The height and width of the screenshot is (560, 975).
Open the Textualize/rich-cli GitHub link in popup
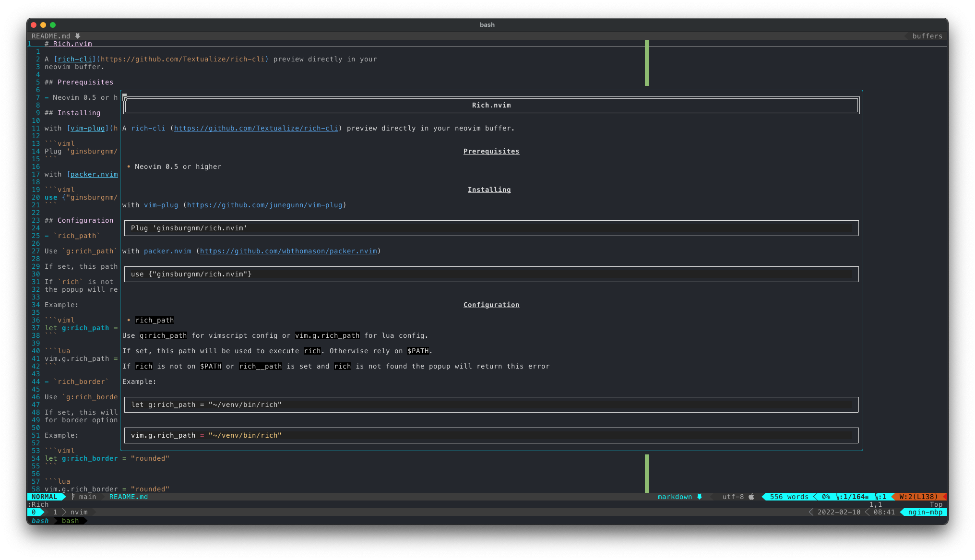pos(256,128)
